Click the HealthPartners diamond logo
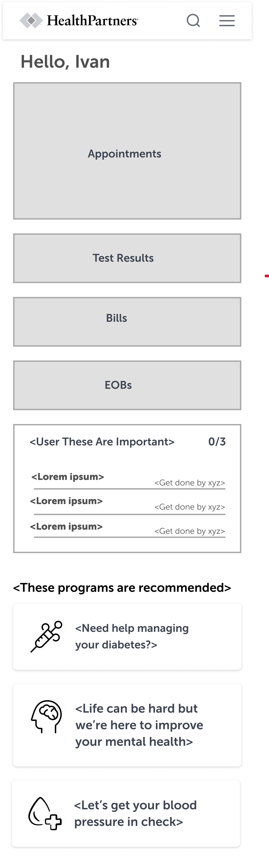 [x=31, y=20]
